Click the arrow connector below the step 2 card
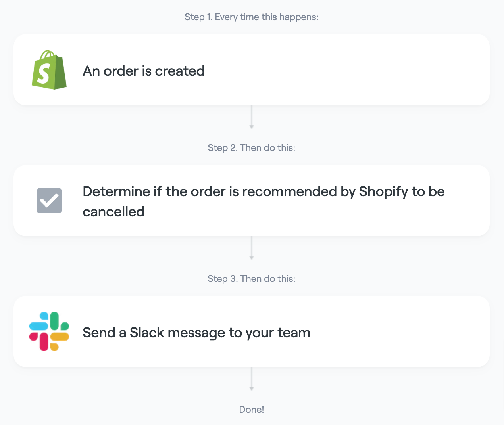This screenshot has width=504, height=425. pos(252,248)
